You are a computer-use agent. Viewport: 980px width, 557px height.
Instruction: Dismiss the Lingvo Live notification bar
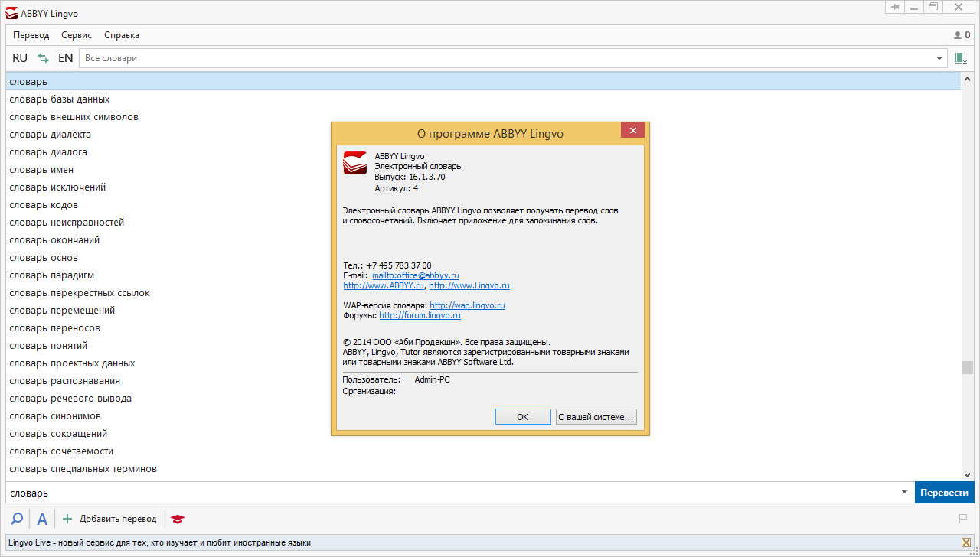[x=965, y=542]
